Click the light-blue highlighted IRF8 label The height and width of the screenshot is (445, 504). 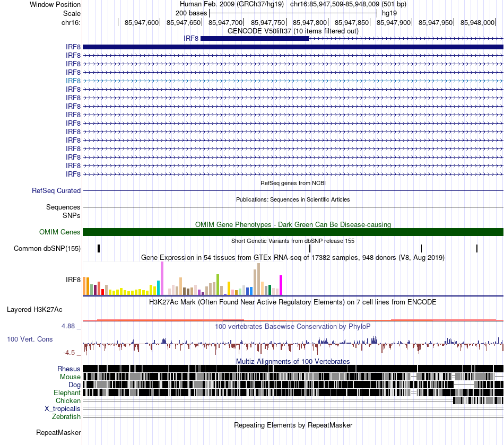[73, 81]
